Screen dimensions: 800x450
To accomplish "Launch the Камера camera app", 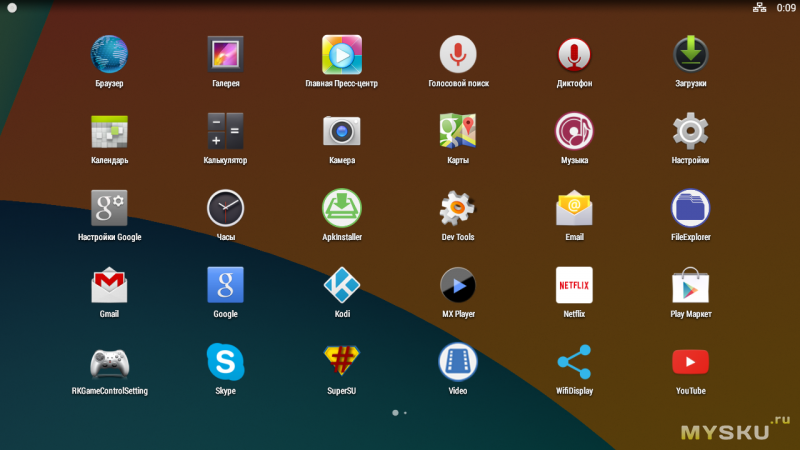I will pyautogui.click(x=342, y=131).
